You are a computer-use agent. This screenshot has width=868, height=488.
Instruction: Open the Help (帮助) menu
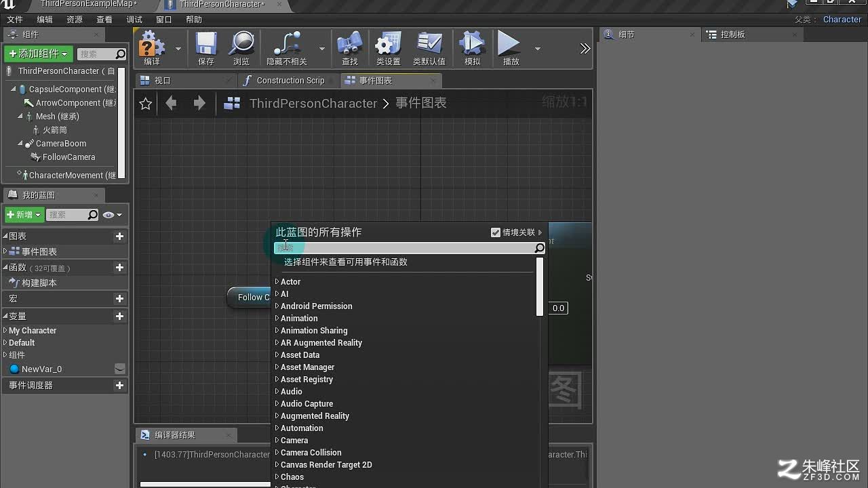(194, 20)
